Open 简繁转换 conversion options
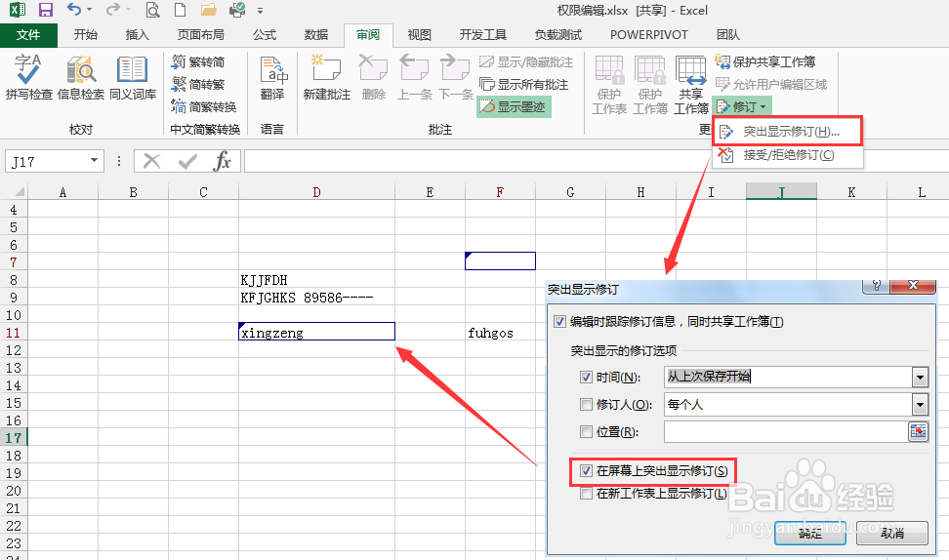 [203, 106]
